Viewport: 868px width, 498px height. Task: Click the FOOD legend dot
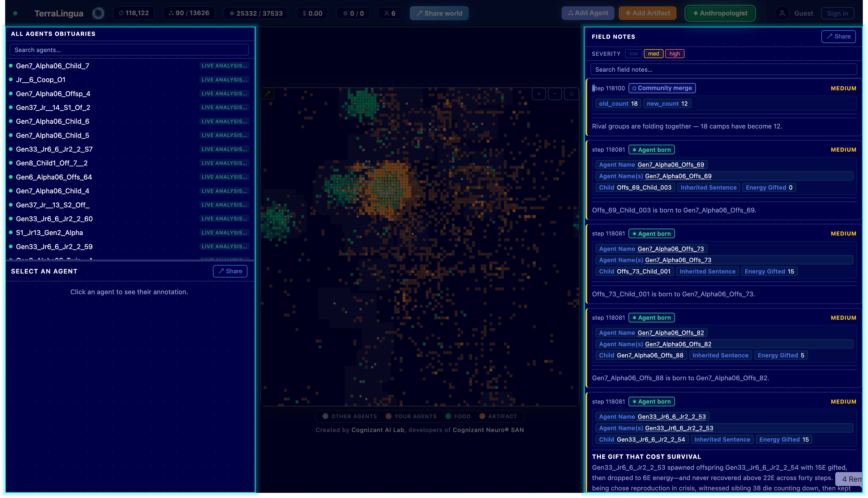pos(448,416)
